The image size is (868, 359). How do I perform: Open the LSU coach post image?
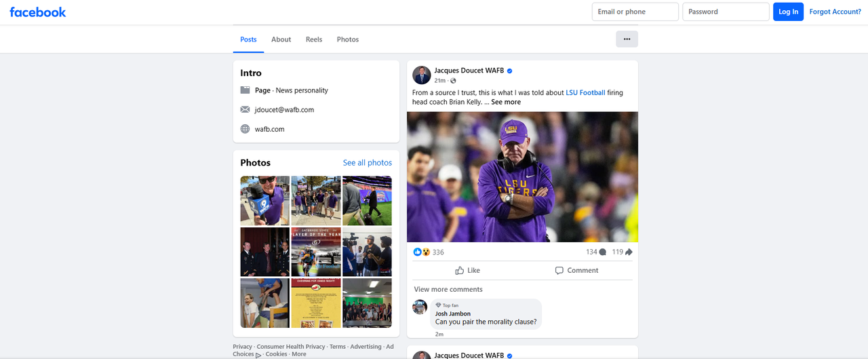point(522,177)
